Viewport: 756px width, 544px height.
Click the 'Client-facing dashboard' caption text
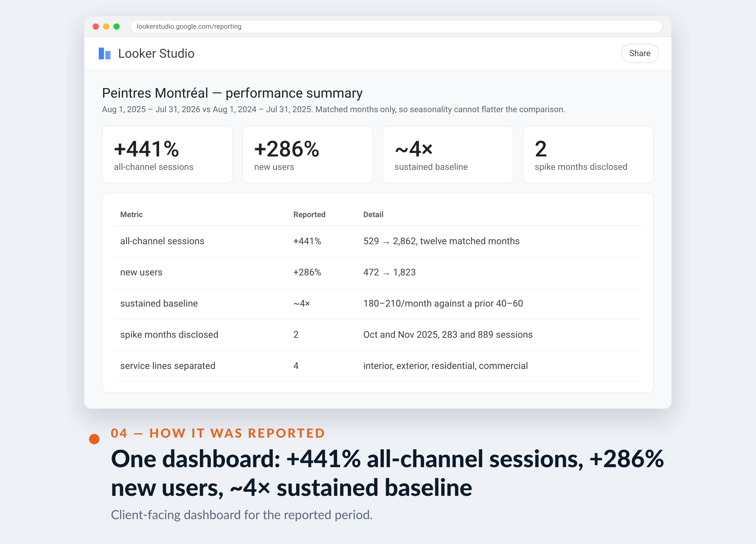click(242, 515)
